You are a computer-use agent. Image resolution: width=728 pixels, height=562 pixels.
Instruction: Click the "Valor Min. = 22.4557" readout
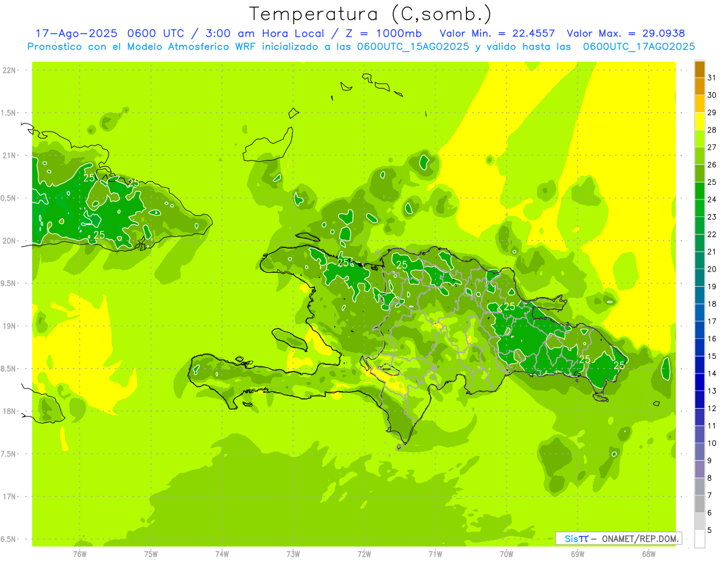pos(499,33)
